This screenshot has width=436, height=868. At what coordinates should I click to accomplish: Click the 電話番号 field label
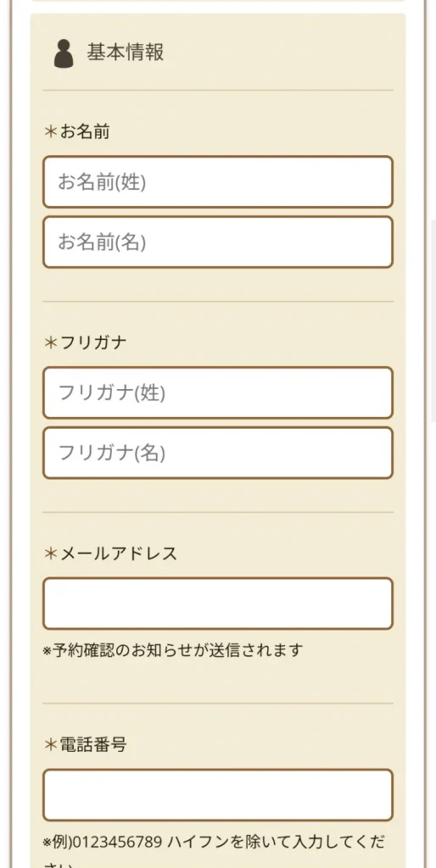pos(93,745)
